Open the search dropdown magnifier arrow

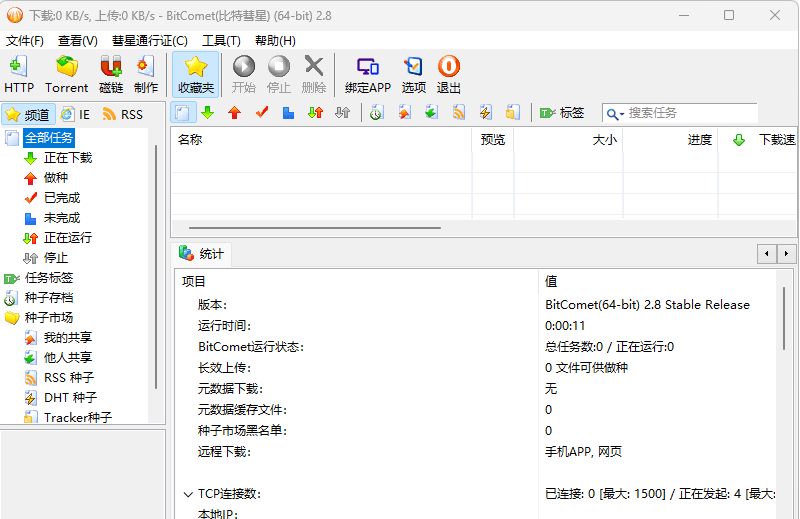point(615,114)
